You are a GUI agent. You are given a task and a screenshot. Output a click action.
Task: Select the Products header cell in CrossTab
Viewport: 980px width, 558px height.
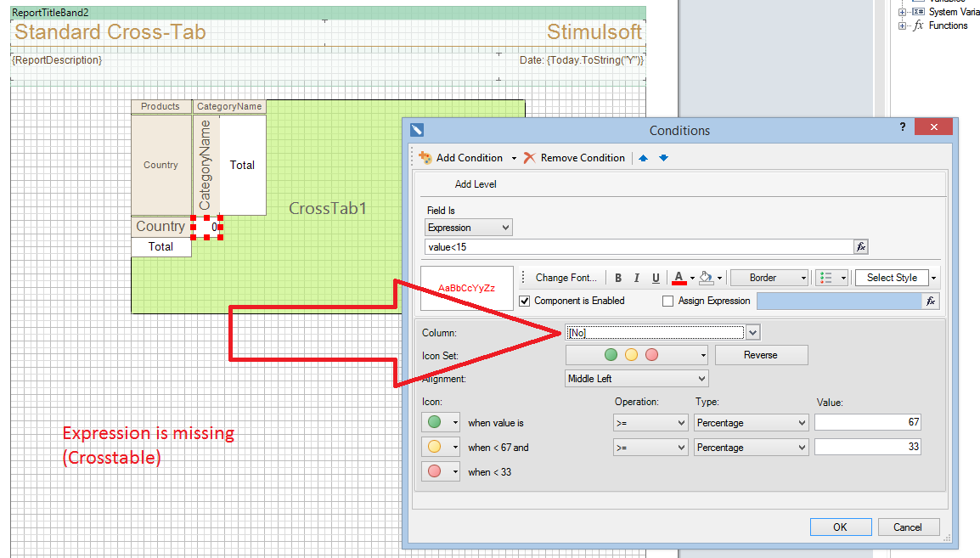click(x=161, y=106)
